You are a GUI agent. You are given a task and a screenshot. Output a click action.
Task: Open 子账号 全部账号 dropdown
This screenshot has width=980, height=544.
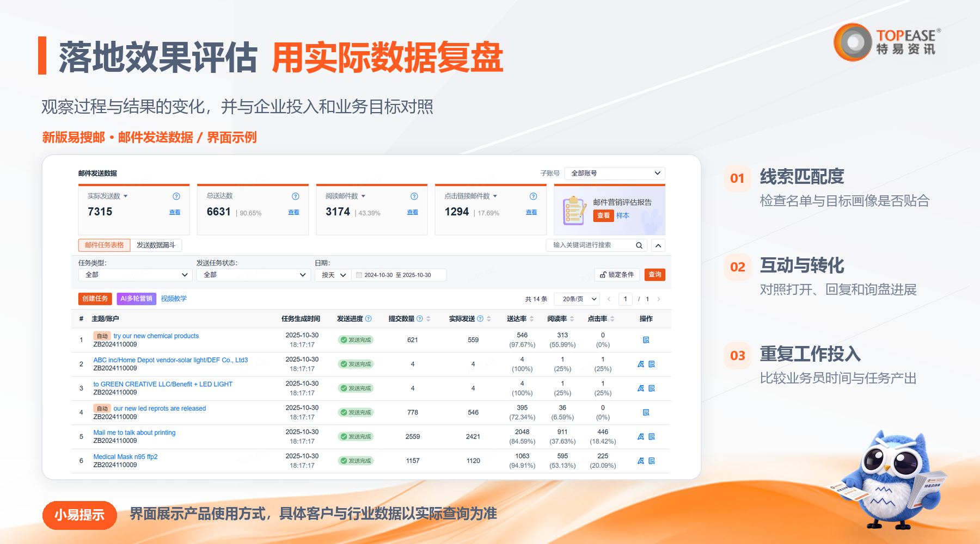pyautogui.click(x=615, y=173)
